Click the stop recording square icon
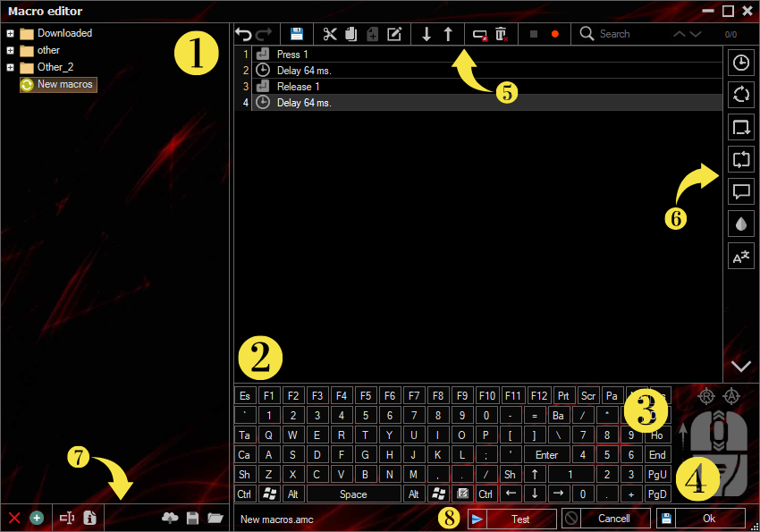 point(534,34)
